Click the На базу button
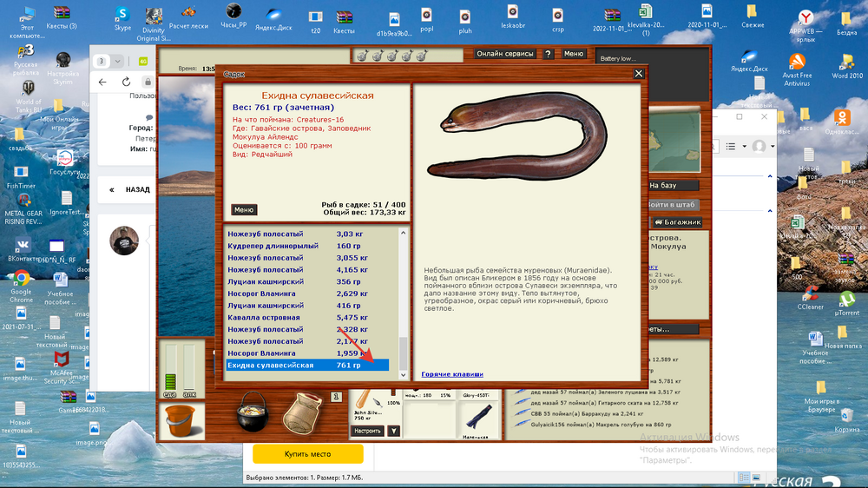Viewport: 868px width, 488px height. pyautogui.click(x=672, y=186)
